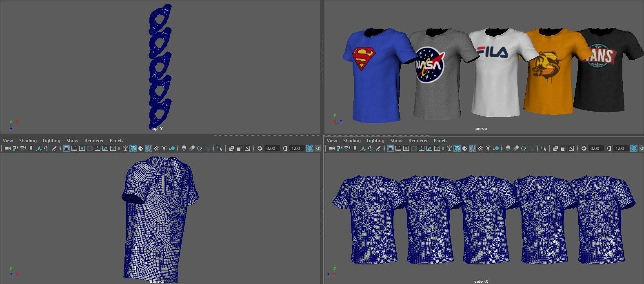Open Show menu in side -X panel
Image resolution: width=644 pixels, height=284 pixels.
pos(396,141)
